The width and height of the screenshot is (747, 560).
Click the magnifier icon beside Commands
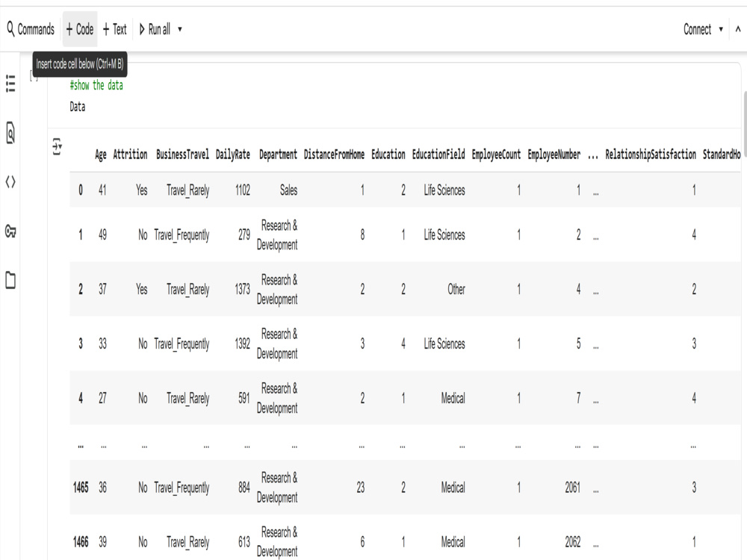click(x=10, y=29)
